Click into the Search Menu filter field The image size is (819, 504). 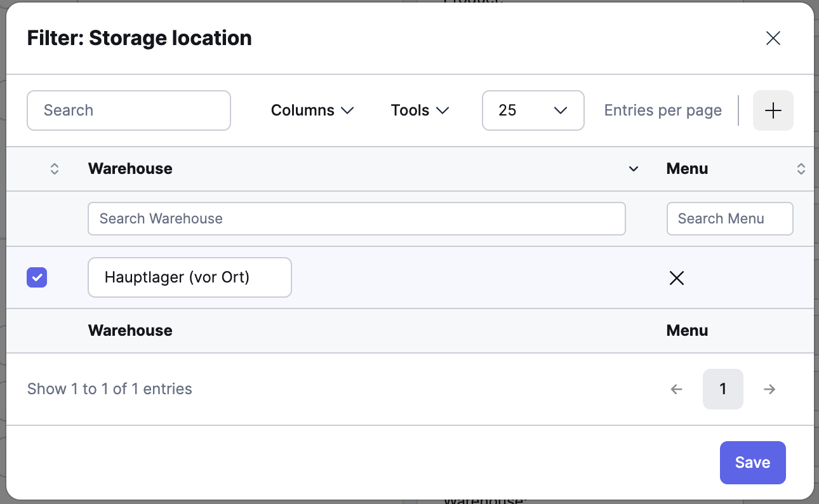point(729,219)
